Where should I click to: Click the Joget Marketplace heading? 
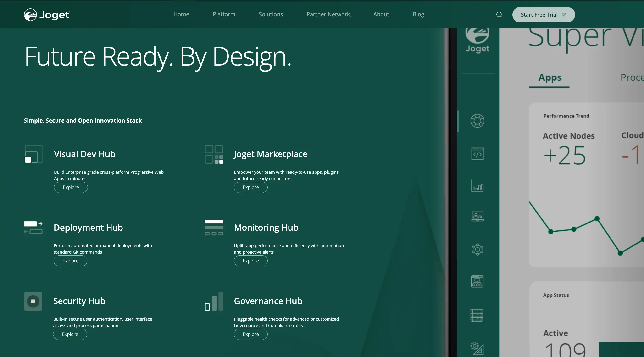271,154
